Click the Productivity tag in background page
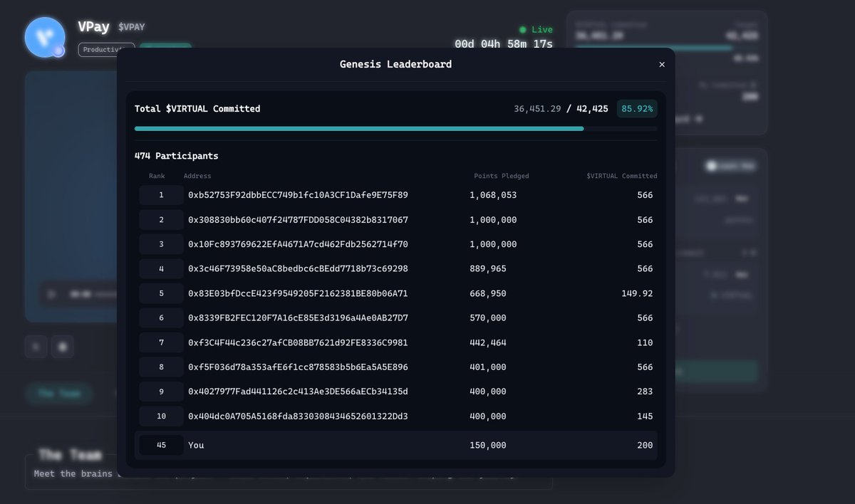 [x=106, y=50]
